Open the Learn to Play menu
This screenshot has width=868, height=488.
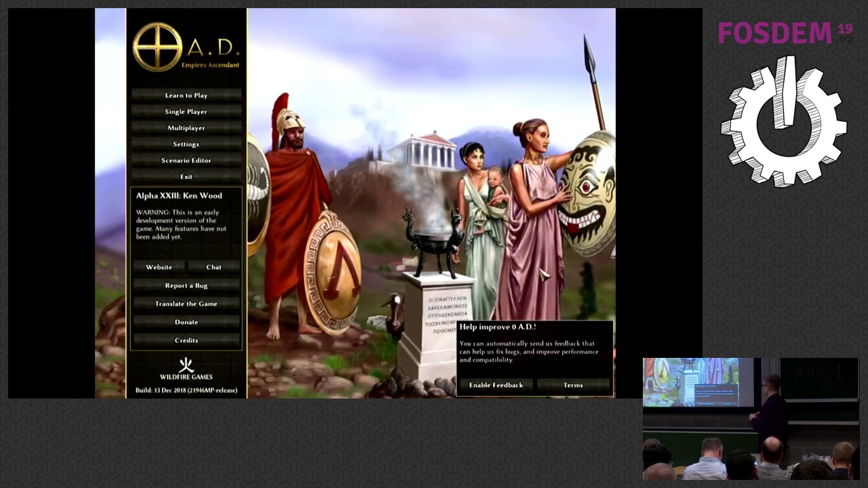coord(186,96)
